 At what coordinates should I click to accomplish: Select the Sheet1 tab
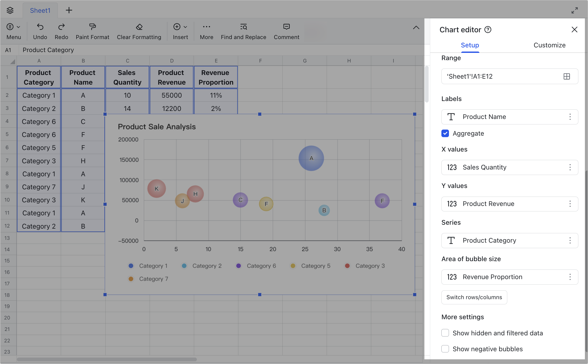pyautogui.click(x=40, y=10)
